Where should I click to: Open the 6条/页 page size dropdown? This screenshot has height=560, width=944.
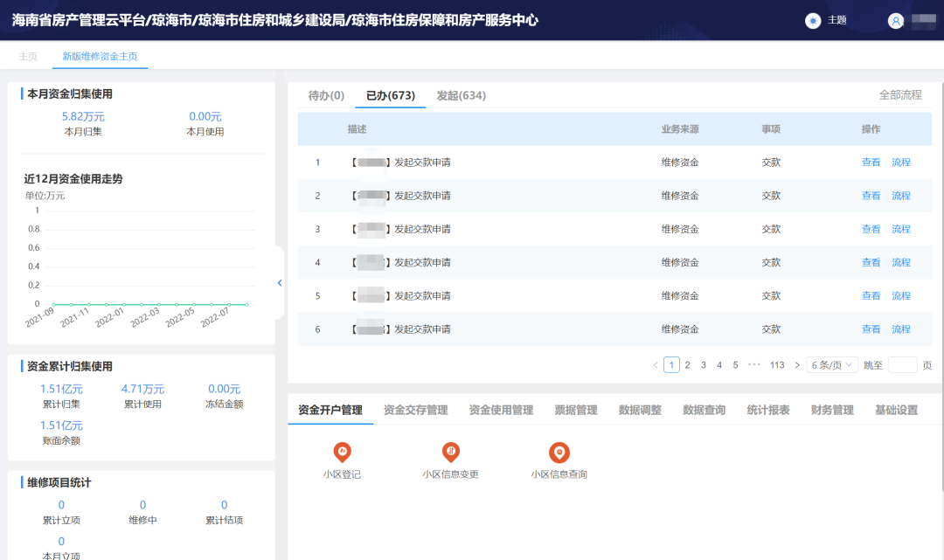831,365
